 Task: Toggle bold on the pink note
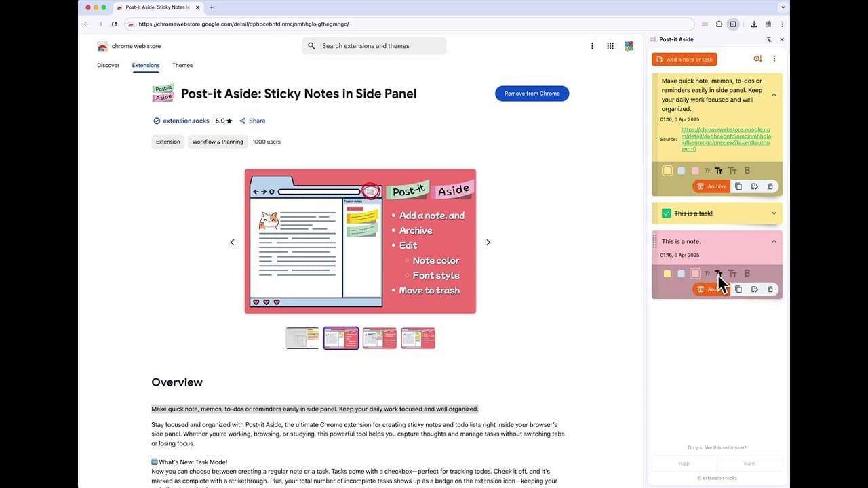tap(747, 274)
